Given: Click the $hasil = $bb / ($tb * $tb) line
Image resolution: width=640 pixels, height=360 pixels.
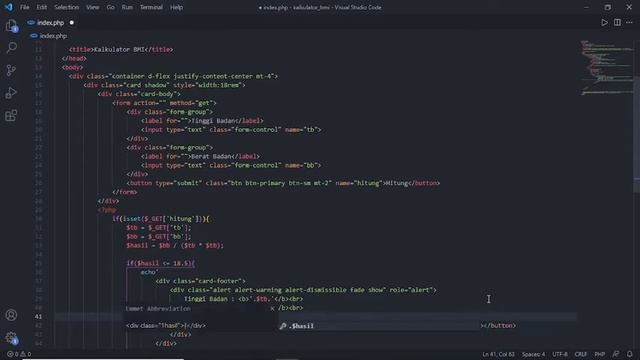Looking at the screenshot, I should [x=175, y=245].
